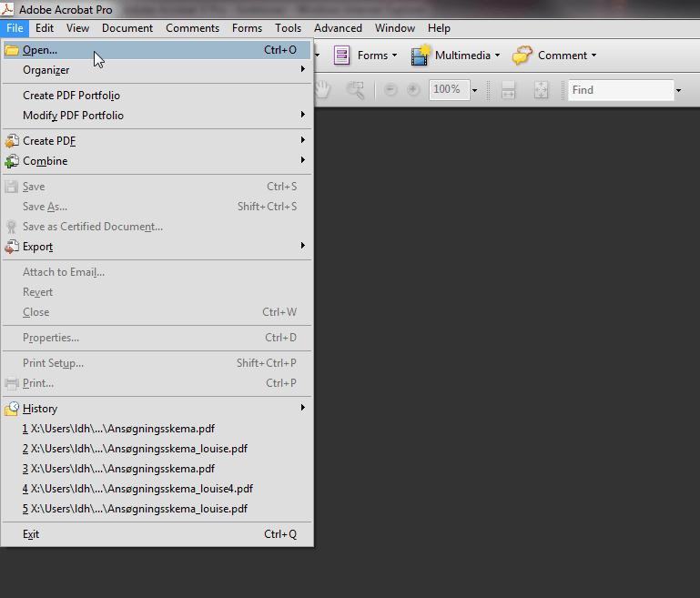Click the Zoom Out minus icon
The image size is (700, 598).
pyautogui.click(x=391, y=90)
